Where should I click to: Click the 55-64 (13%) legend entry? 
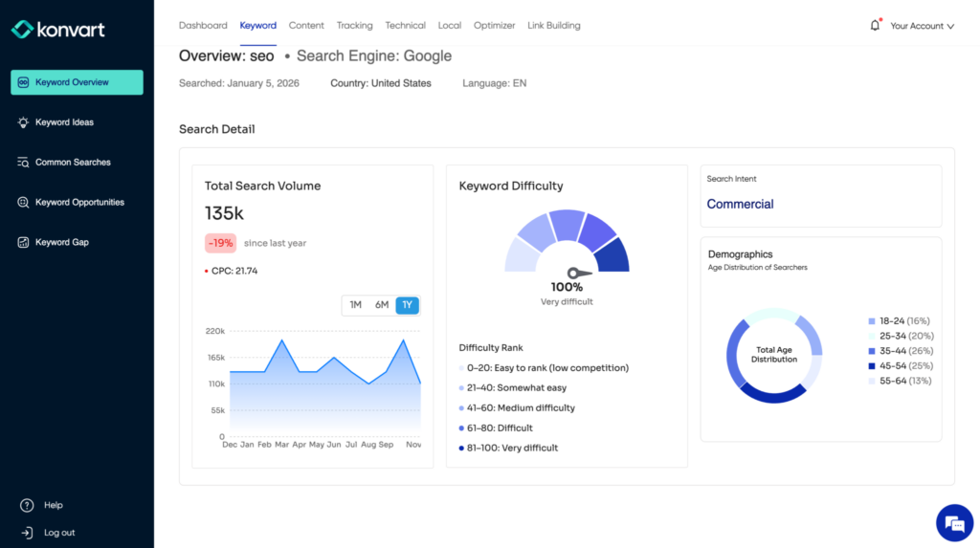click(x=900, y=382)
